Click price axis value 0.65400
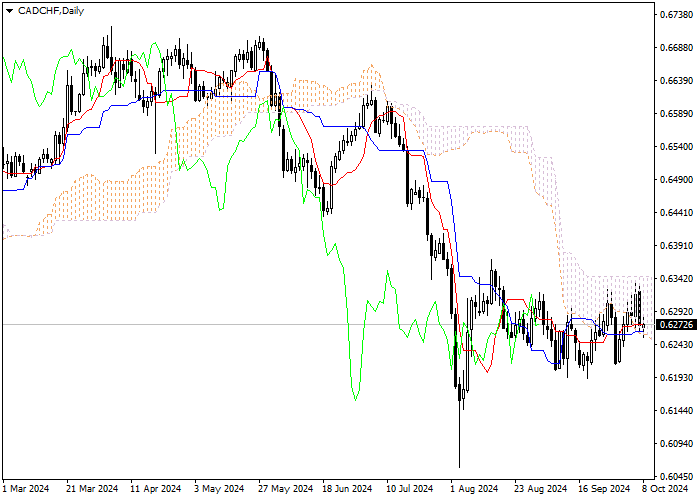This screenshot has width=700, height=500. (x=677, y=147)
